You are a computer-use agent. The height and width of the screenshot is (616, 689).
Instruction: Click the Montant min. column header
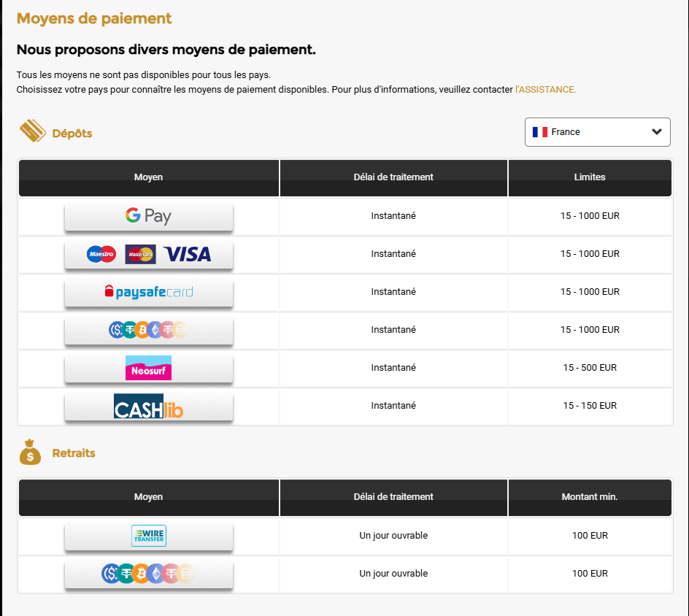point(590,497)
